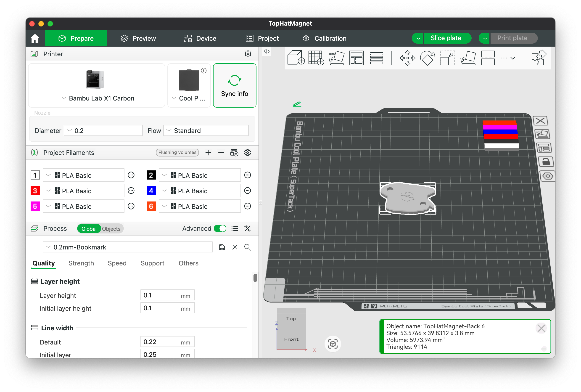Click the Front face of view cube
This screenshot has height=392, width=581.
coord(291,339)
